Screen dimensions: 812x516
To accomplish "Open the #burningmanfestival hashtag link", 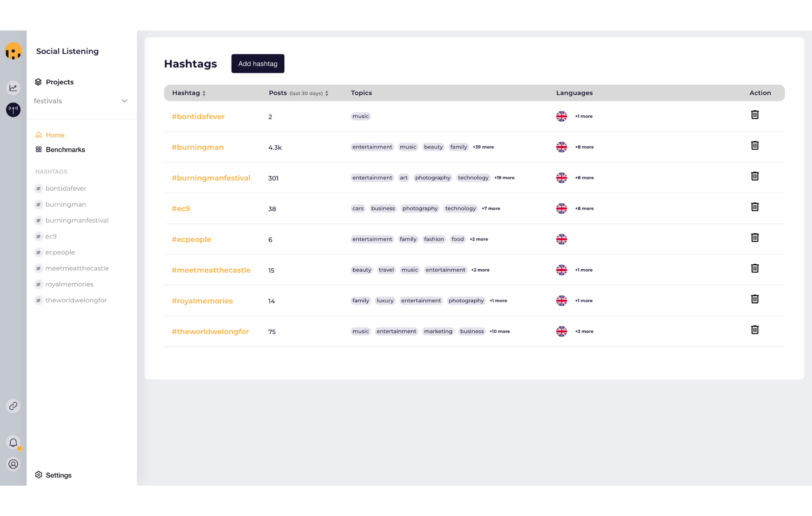I will pos(211,178).
